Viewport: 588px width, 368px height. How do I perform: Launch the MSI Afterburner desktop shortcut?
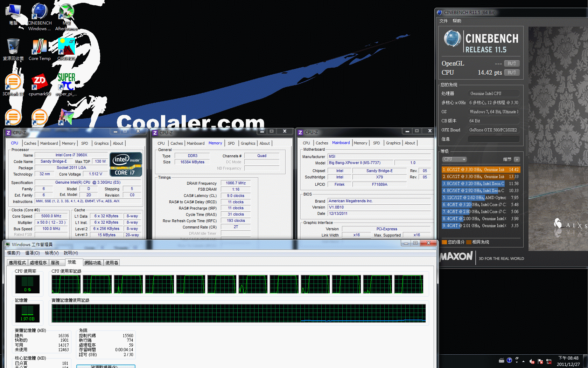[66, 16]
